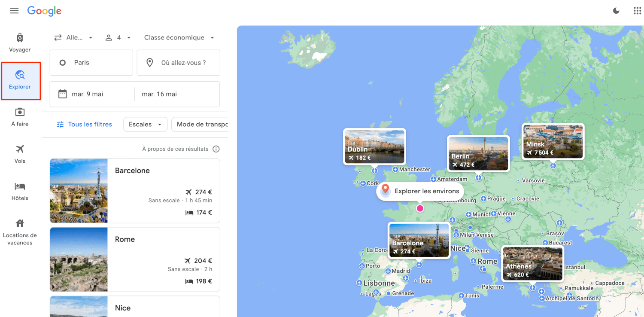Click the Google logo

tap(44, 11)
